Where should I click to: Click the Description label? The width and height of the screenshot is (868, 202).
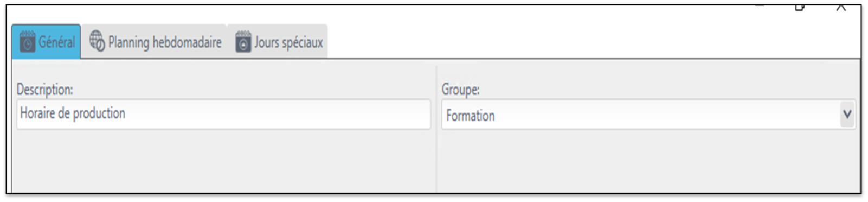click(45, 89)
